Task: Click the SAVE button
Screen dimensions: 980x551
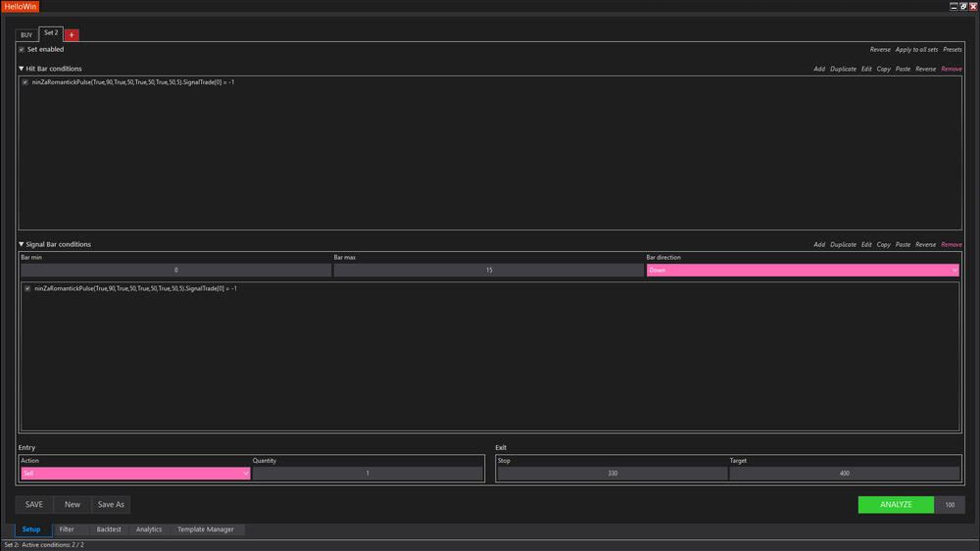Action: click(34, 505)
